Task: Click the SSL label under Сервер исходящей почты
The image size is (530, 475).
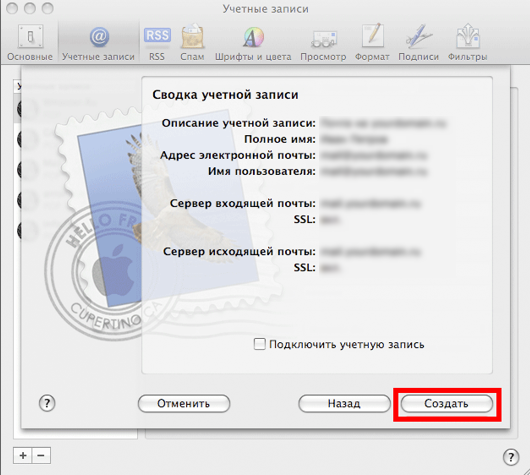Action: pyautogui.click(x=305, y=268)
